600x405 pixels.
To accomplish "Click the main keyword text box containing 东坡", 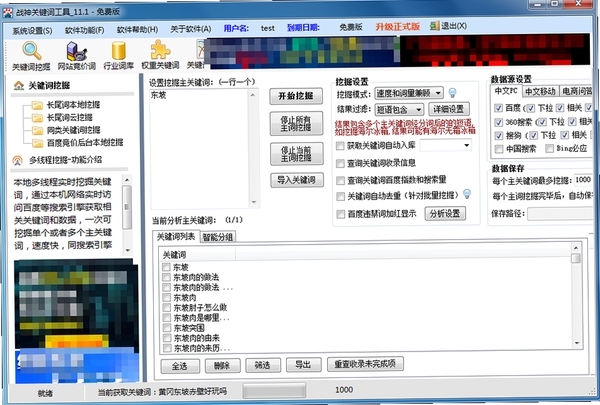I will click(204, 149).
